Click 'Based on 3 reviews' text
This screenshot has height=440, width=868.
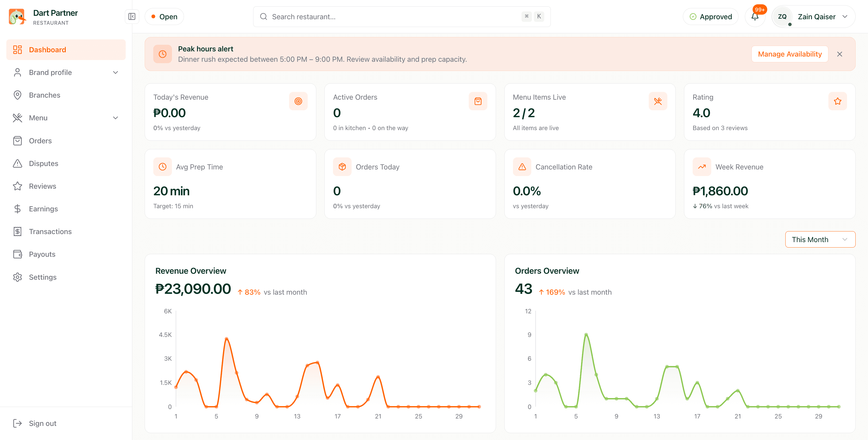click(x=720, y=128)
